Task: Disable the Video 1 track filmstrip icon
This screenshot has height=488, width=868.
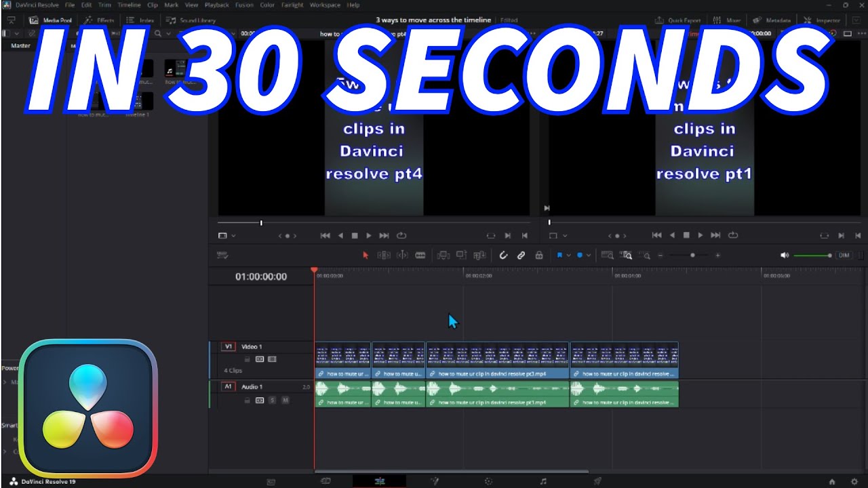Action: [273, 359]
